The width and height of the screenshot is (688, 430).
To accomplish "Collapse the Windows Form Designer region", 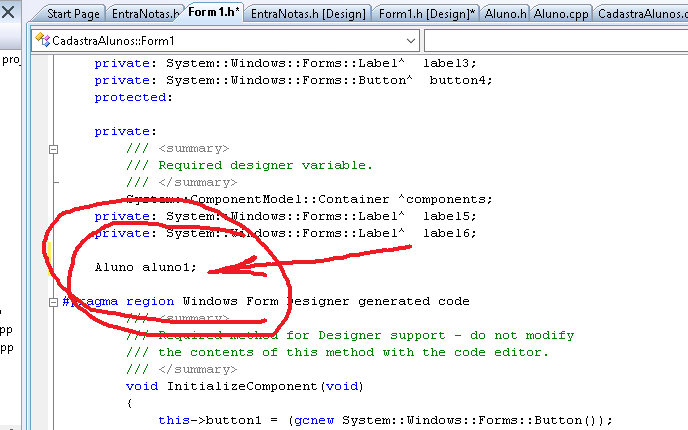I will (x=54, y=301).
